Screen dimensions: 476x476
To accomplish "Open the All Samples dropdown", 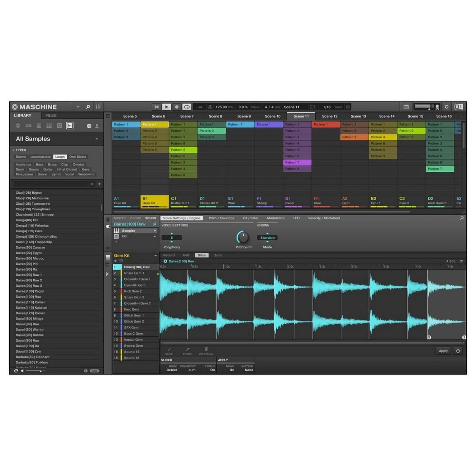I will (x=96, y=139).
